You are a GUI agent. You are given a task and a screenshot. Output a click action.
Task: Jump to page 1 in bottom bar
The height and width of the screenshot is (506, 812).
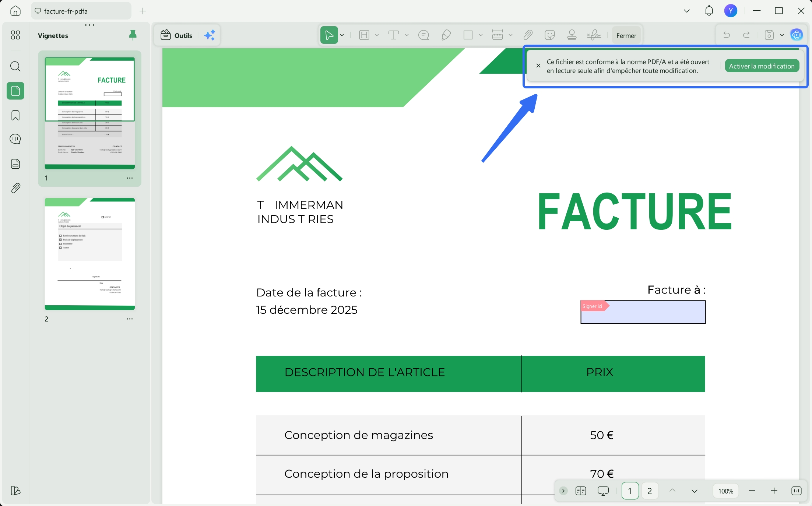point(630,491)
